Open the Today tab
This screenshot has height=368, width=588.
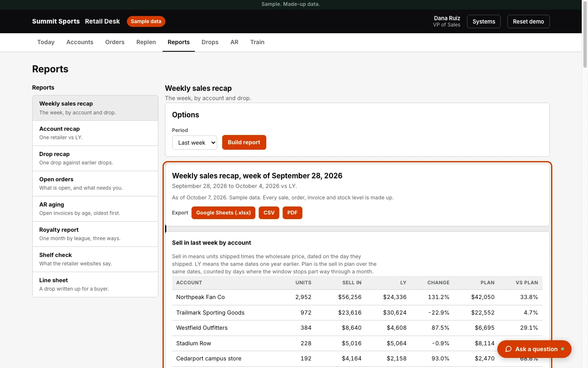pos(46,42)
